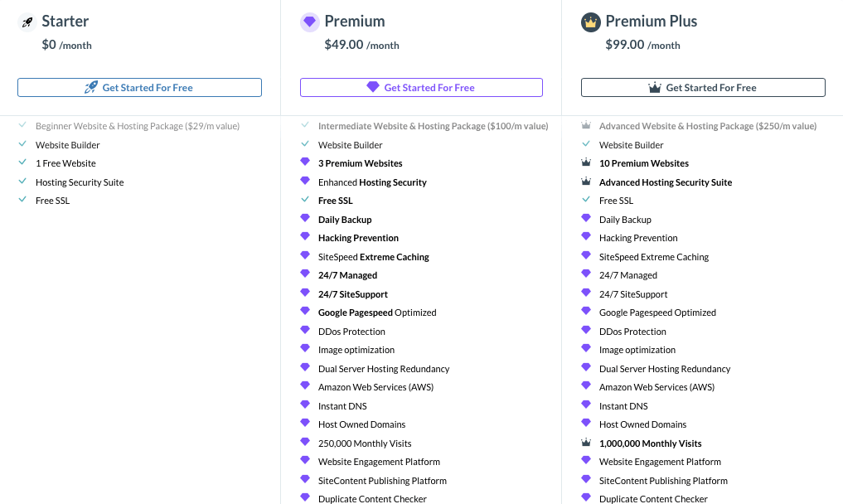The image size is (843, 504).
Task: Click the Starter plan rocket icon
Action: 27,22
